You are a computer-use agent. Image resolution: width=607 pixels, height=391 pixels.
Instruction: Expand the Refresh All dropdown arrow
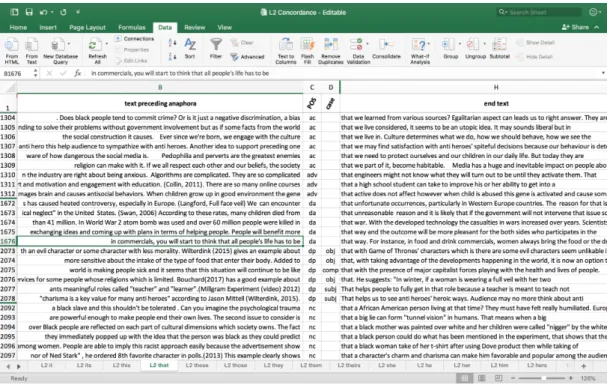click(x=107, y=44)
